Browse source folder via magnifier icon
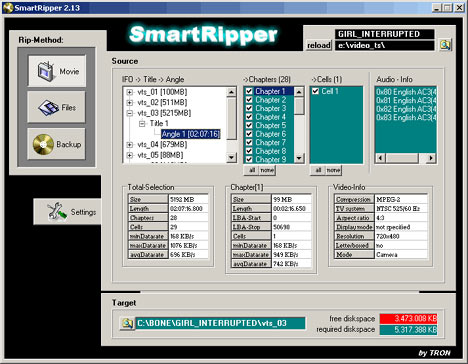Viewport: 468px width, 364px height. click(x=445, y=45)
